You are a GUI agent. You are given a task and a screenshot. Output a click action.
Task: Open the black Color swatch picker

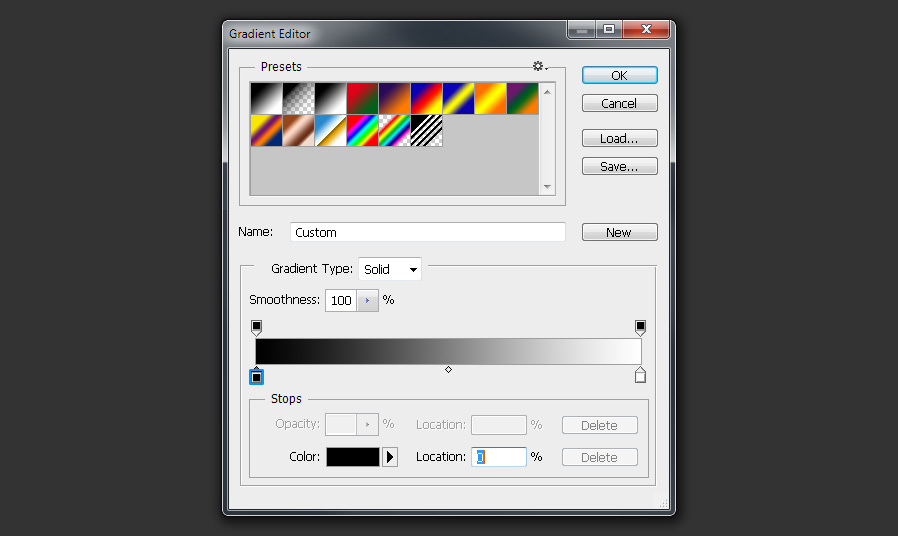coord(353,457)
